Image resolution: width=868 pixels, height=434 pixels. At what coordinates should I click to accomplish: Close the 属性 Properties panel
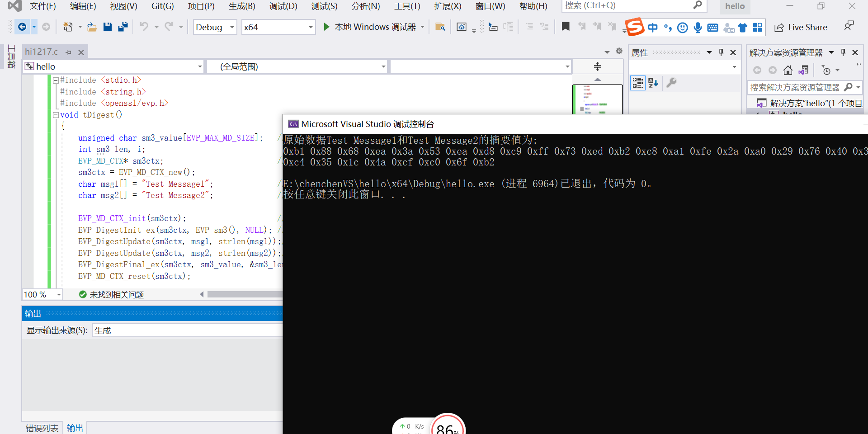tap(733, 52)
